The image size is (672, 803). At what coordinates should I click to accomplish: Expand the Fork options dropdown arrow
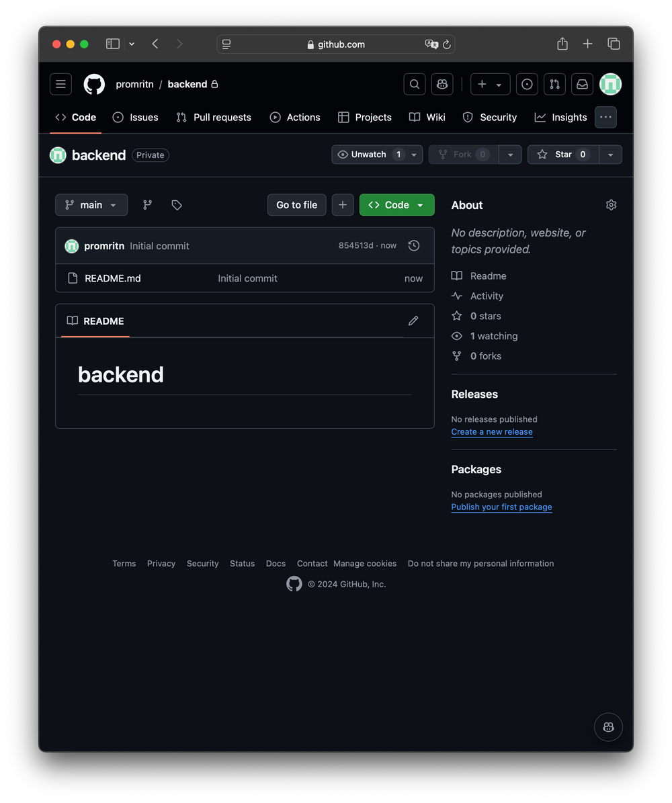(x=510, y=155)
